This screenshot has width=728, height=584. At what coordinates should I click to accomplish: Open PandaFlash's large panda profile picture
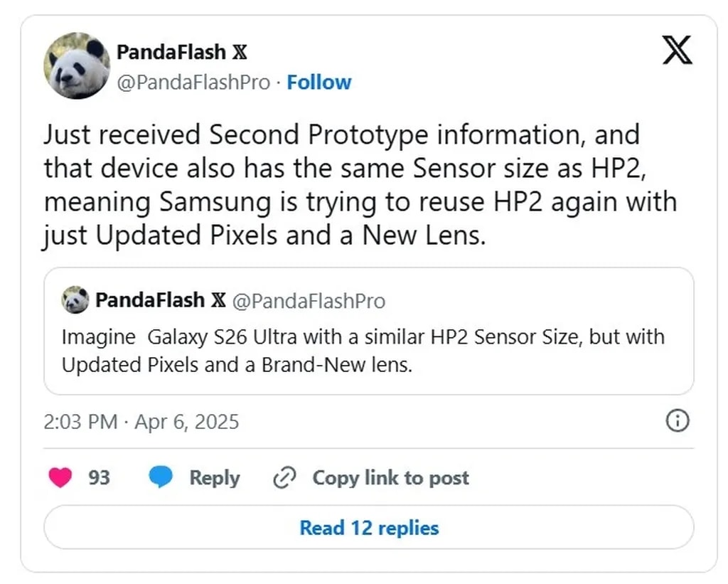[76, 65]
